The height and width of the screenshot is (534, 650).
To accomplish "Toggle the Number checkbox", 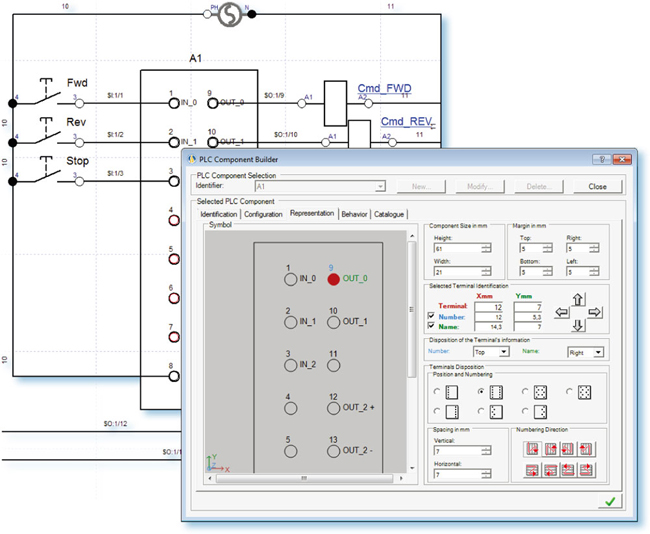I will 431,316.
